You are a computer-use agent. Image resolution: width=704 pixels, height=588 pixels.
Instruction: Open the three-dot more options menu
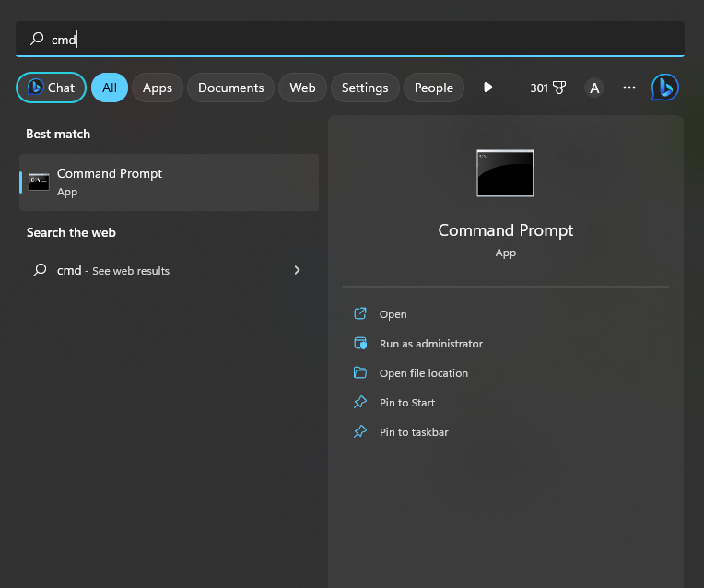click(x=629, y=88)
